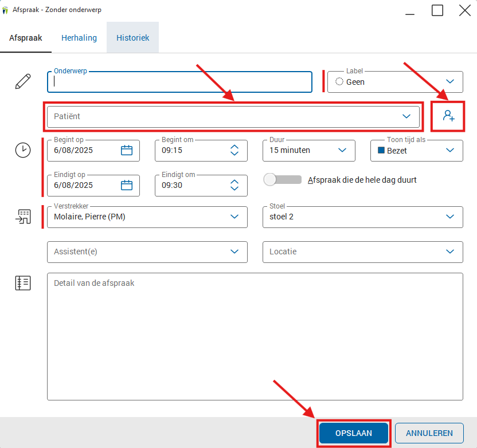Adjust the 'Begint om' time spinner
Screen dimensions: 477x448
point(234,150)
